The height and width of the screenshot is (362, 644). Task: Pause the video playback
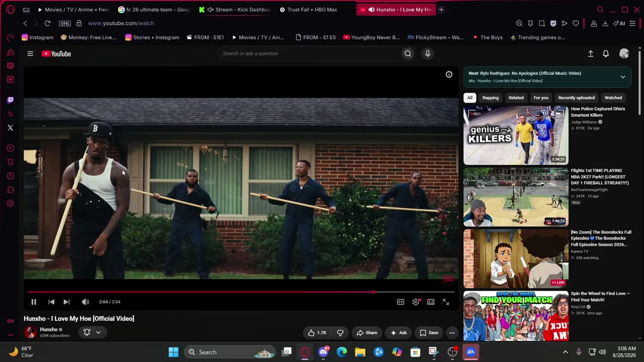[x=34, y=302]
